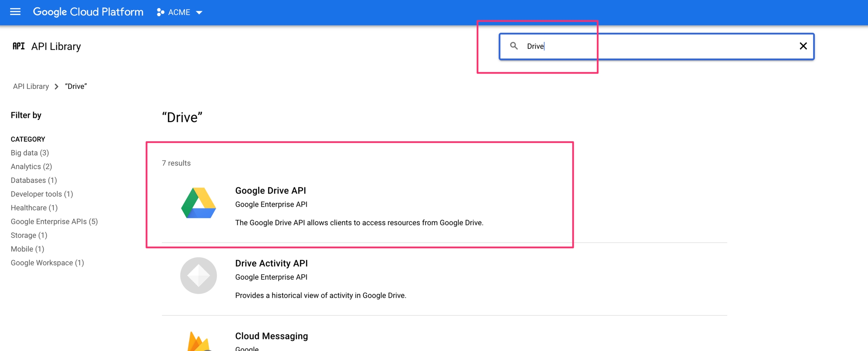Choose Developer tools filter
868x351 pixels.
coord(41,194)
